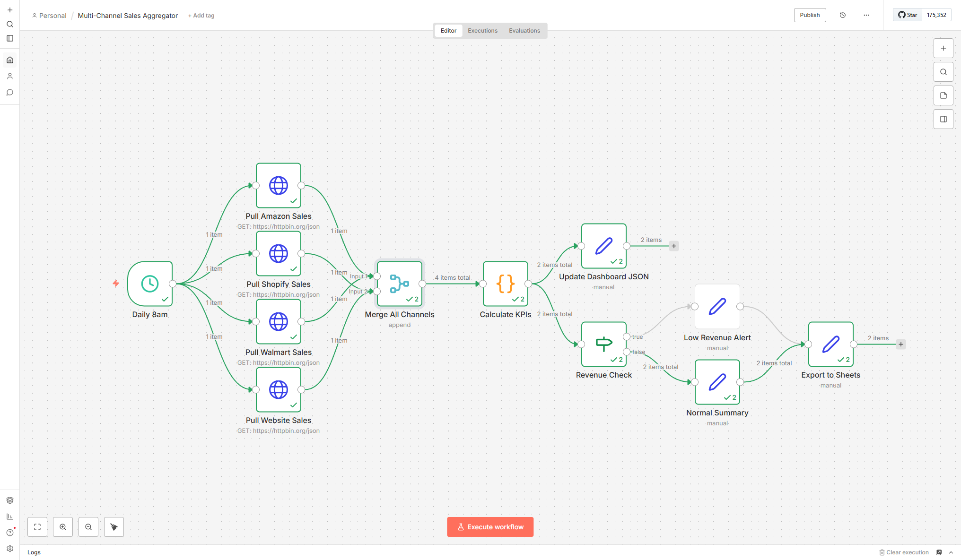
Task: Select the zoom out icon on the canvas
Action: click(x=88, y=527)
